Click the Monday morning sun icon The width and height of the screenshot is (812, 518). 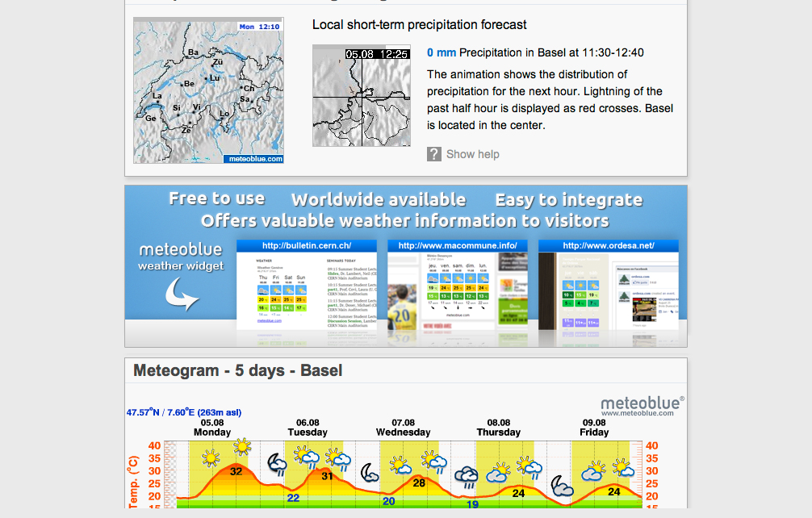[x=210, y=458]
